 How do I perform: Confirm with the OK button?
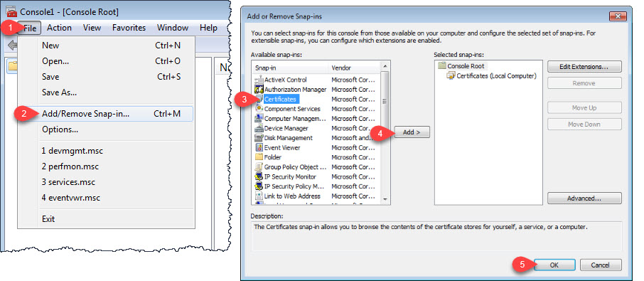[554, 265]
